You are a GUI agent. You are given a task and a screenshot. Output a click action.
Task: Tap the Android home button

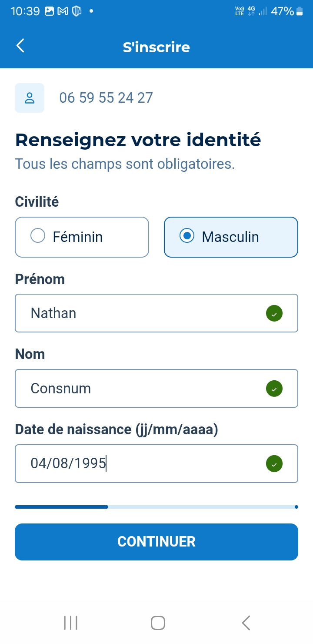[158, 623]
